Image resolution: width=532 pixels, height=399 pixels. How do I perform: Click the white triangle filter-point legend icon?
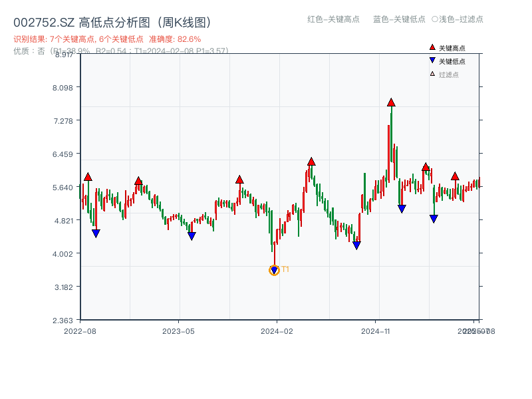tap(432, 74)
